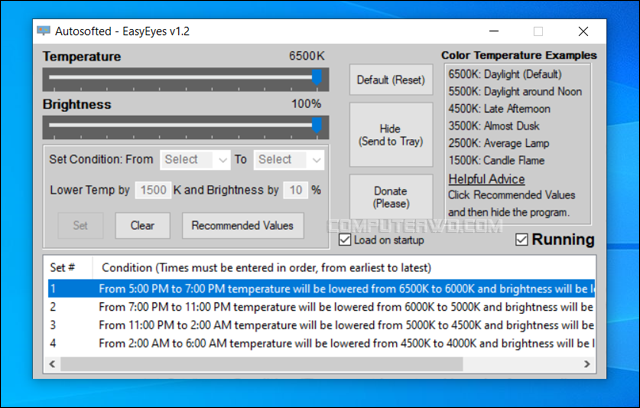The height and width of the screenshot is (408, 640).
Task: Click the disabled Set button
Action: click(80, 225)
